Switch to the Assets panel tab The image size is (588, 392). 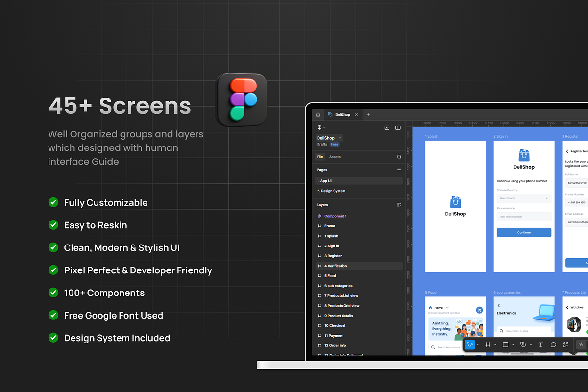tap(335, 157)
